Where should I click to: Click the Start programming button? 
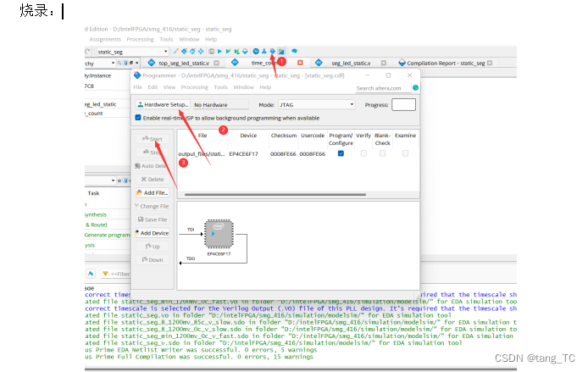(153, 139)
